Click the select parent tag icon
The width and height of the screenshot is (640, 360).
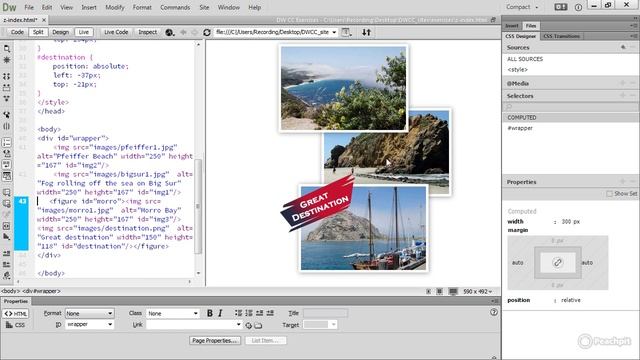tap(7, 115)
